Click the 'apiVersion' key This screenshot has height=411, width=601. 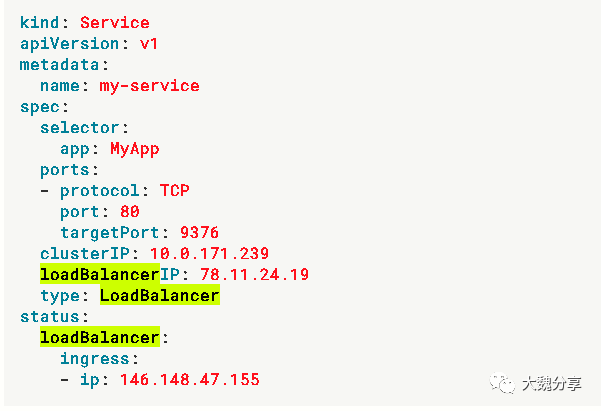point(63,43)
